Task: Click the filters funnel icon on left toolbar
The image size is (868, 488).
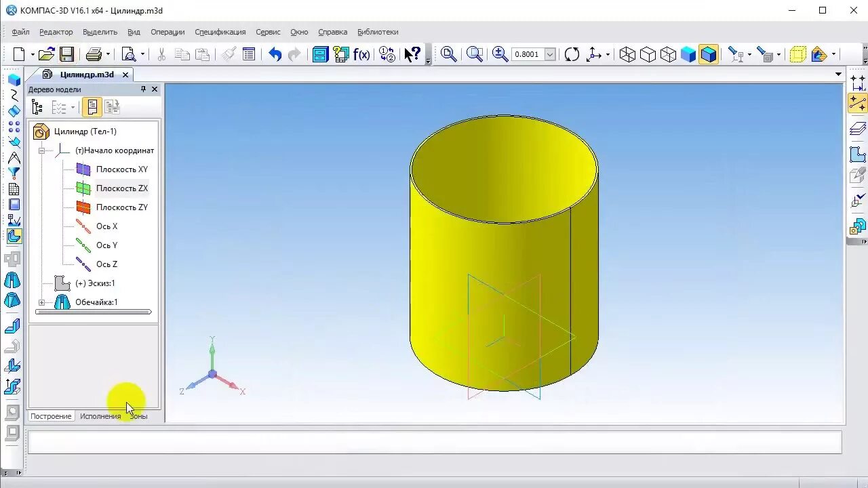Action: [14, 174]
